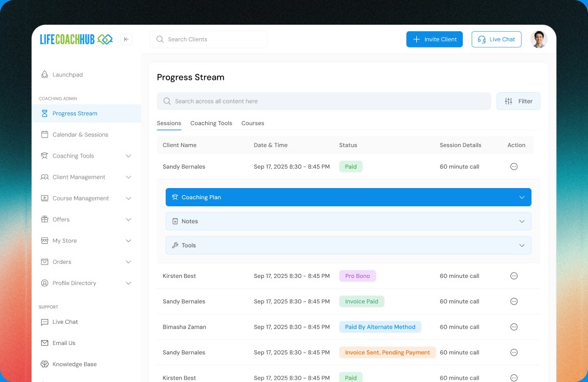
Task: Click the Offers gift icon
Action: point(44,219)
